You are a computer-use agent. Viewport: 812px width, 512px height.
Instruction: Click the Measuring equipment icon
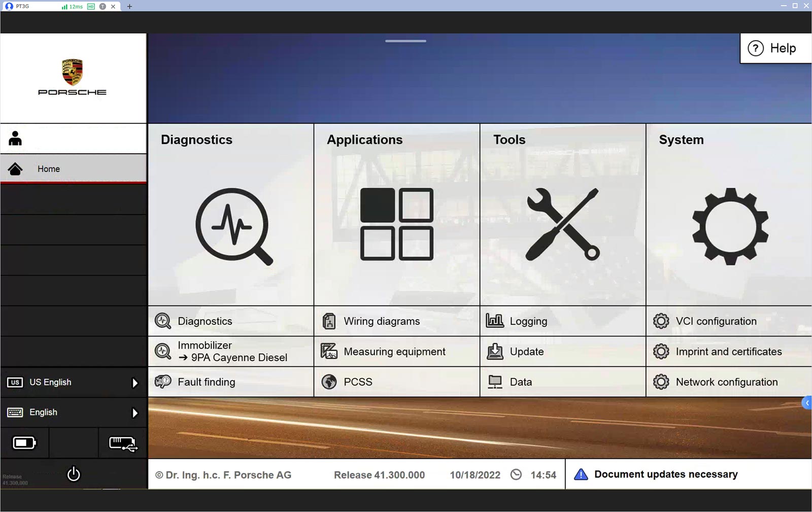point(329,351)
